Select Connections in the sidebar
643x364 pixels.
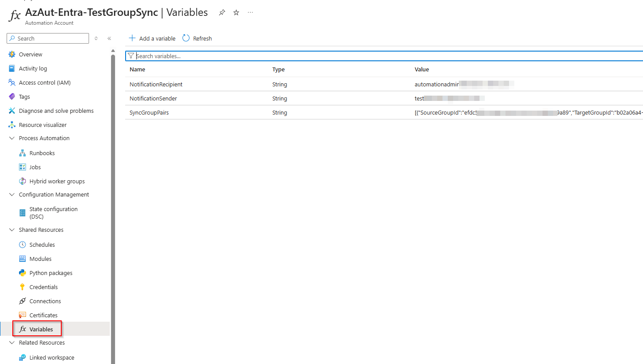[45, 301]
